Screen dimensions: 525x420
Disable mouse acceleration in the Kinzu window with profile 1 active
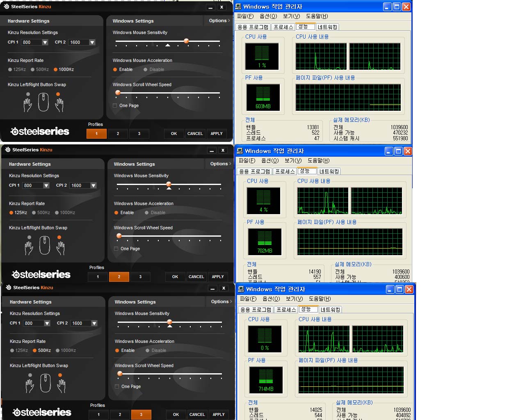154,69
